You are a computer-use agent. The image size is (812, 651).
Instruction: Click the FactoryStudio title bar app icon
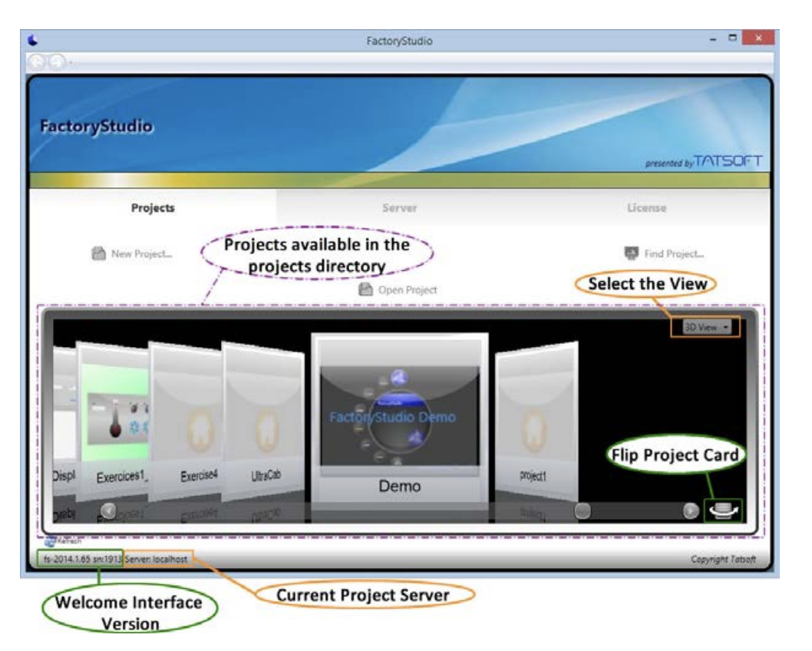[x=31, y=41]
